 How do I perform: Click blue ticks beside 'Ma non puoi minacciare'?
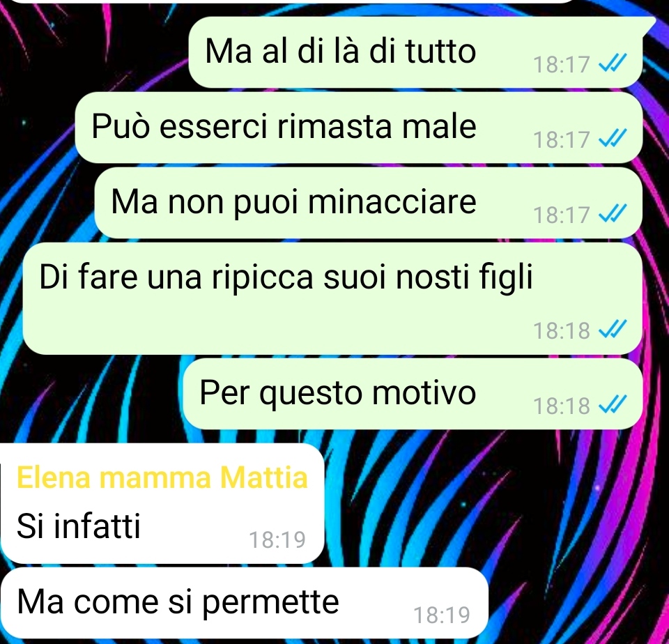coord(613,214)
